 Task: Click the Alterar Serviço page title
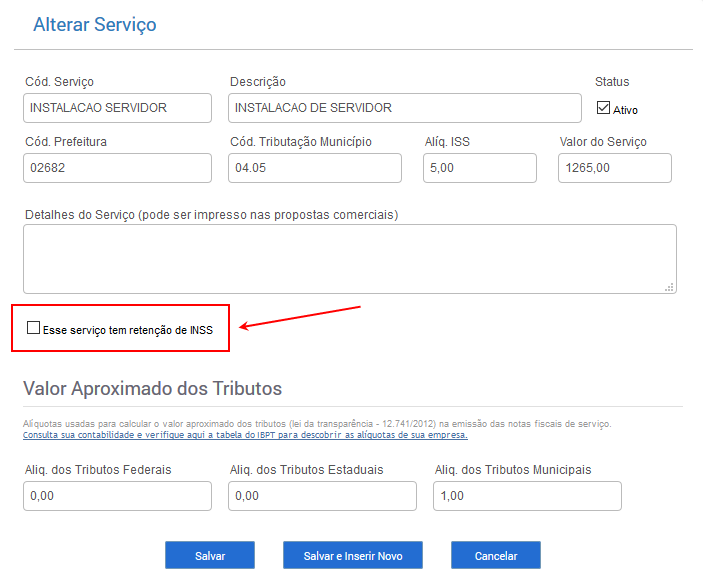[95, 25]
